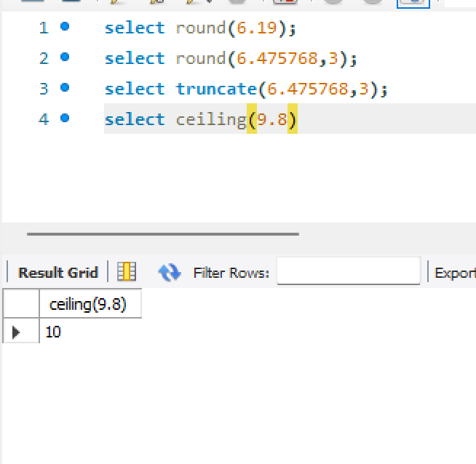
Task: Click the yellow result grid columns icon
Action: pyautogui.click(x=127, y=271)
